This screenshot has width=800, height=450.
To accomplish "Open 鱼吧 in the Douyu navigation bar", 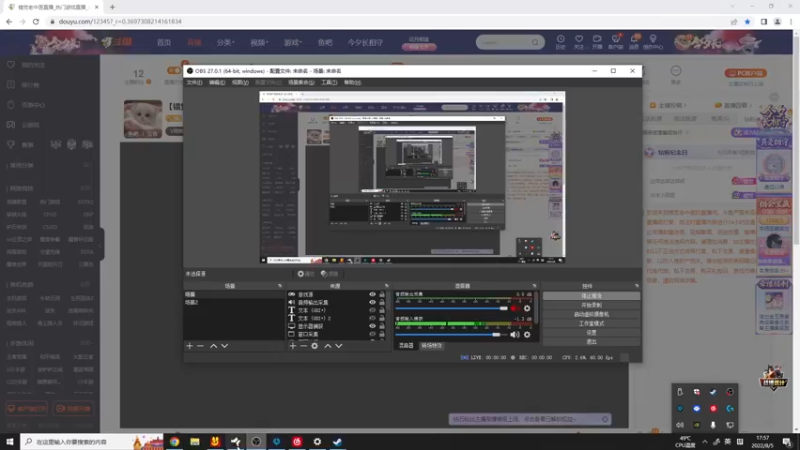I will 324,43.
